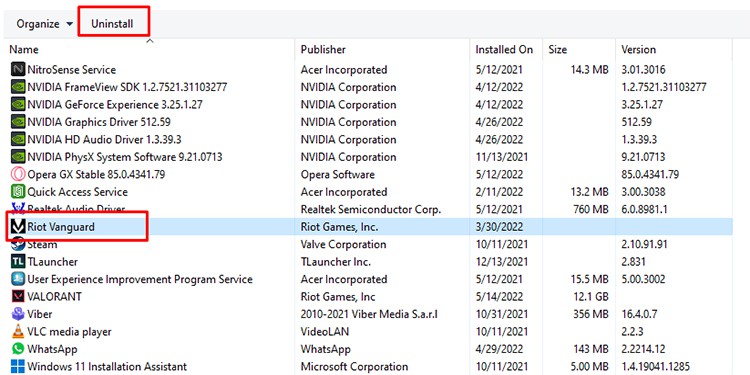Click the WhatsApp icon
The image size is (750, 375).
pyautogui.click(x=18, y=349)
